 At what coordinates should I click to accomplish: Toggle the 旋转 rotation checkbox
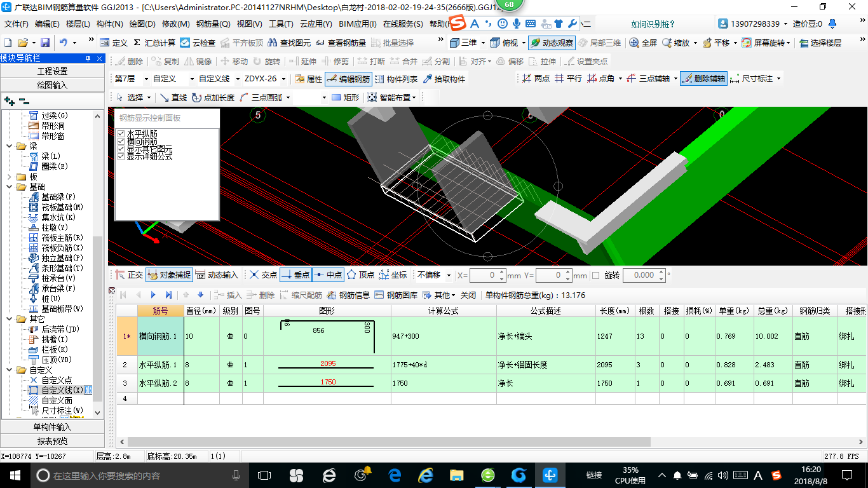[x=595, y=275]
